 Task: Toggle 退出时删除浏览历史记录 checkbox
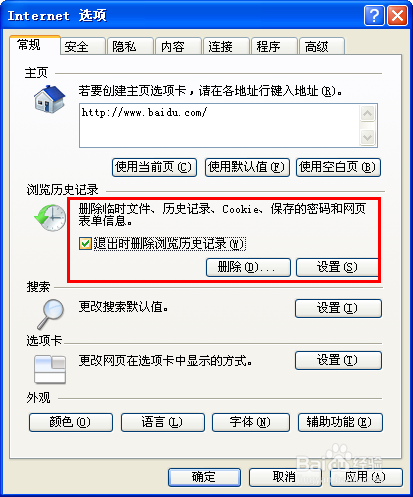point(85,243)
